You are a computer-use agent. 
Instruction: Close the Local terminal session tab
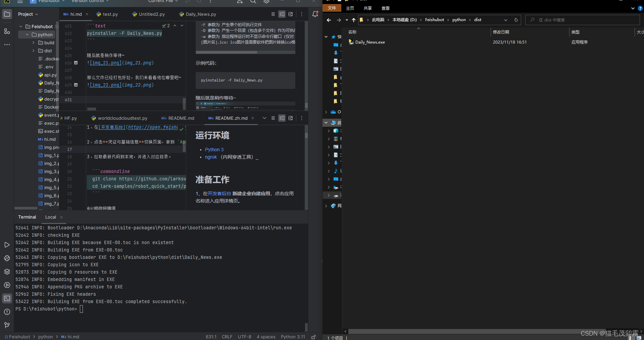[x=61, y=217]
